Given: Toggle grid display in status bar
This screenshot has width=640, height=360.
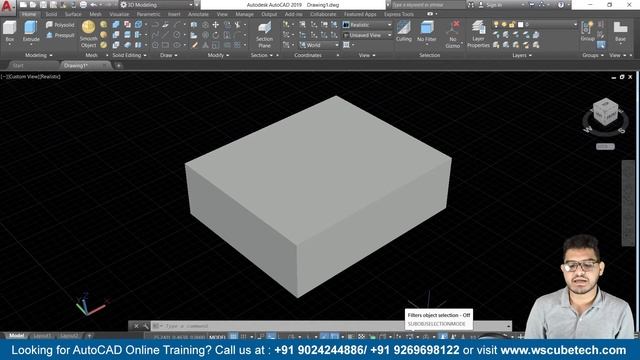Looking at the screenshot, I should [x=233, y=337].
